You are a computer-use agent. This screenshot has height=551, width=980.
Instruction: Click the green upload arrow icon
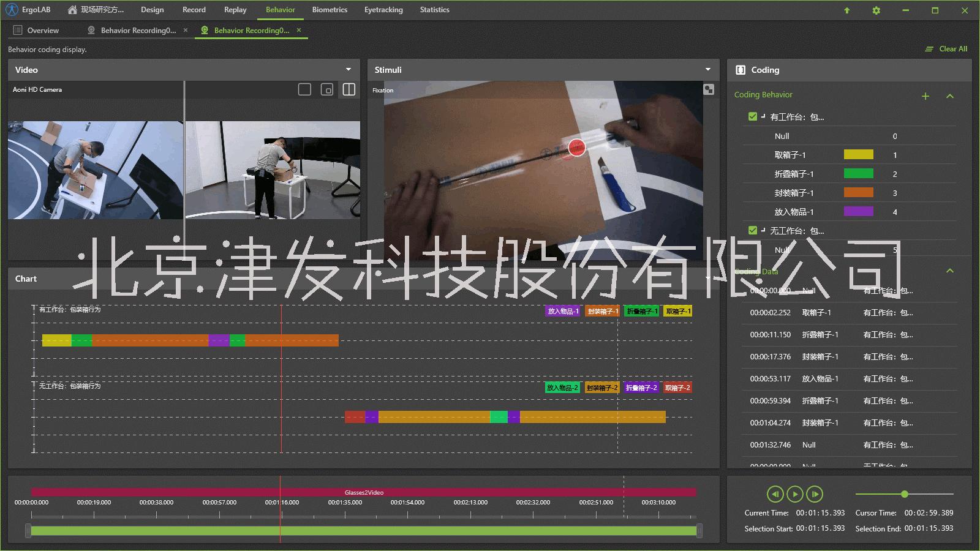(x=847, y=10)
